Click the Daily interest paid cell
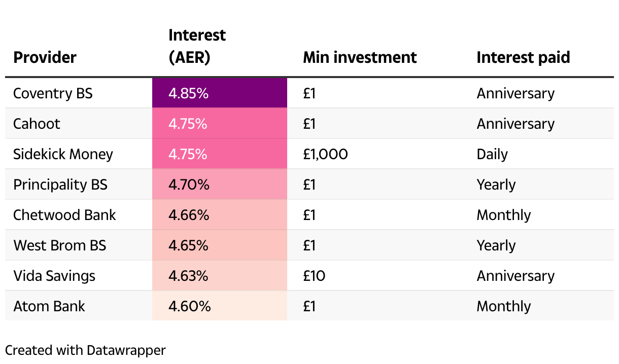Image resolution: width=619 pixels, height=364 pixels. pos(492,154)
